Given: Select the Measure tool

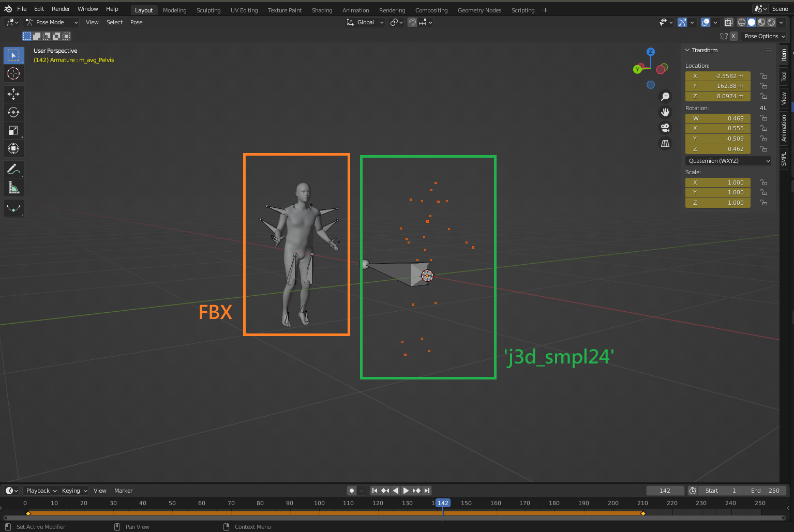Looking at the screenshot, I should tap(13, 187).
